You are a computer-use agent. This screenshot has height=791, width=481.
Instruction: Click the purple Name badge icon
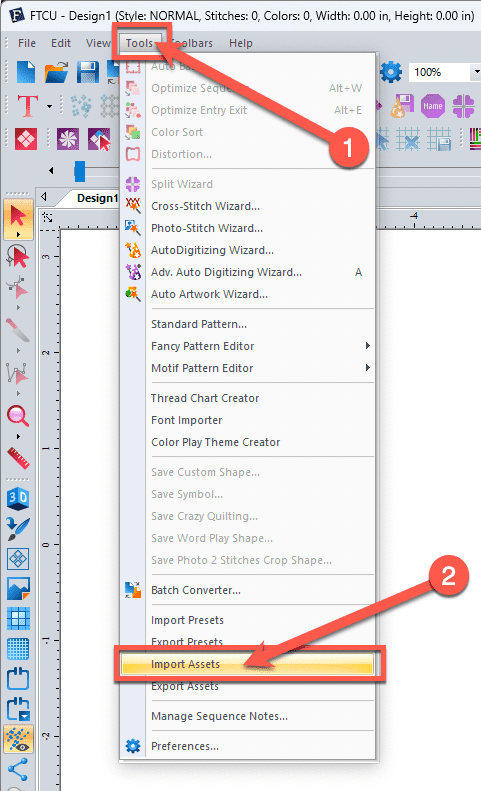[x=433, y=106]
